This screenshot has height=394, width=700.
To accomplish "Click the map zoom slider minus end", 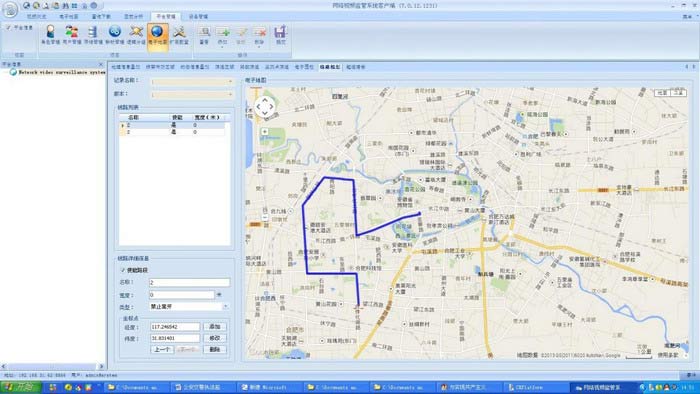I will (265, 217).
